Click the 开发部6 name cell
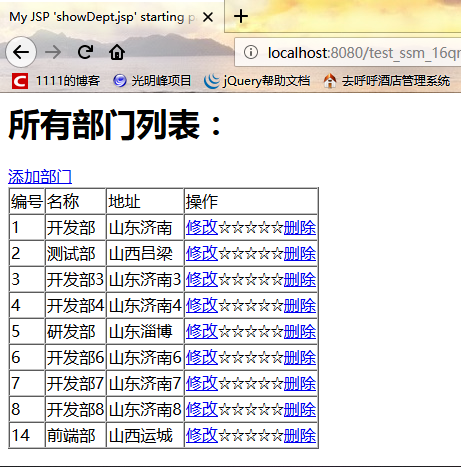 click(76, 358)
